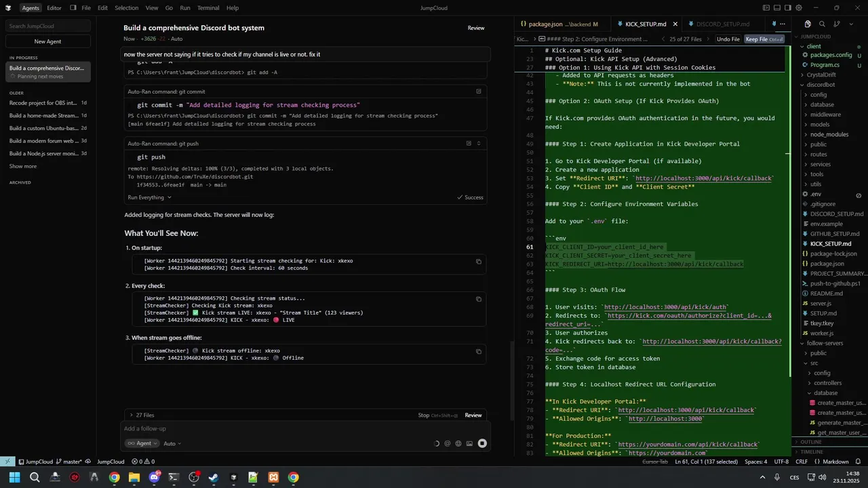Viewport: 868px width, 488px height.
Task: Click the git push command options icon
Action: tap(469, 143)
